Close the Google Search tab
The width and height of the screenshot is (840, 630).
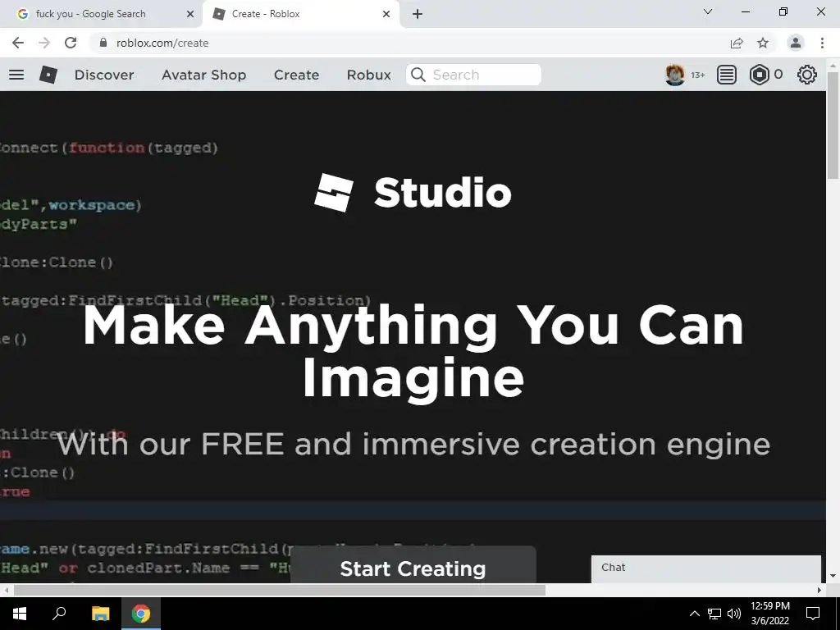[x=190, y=14]
